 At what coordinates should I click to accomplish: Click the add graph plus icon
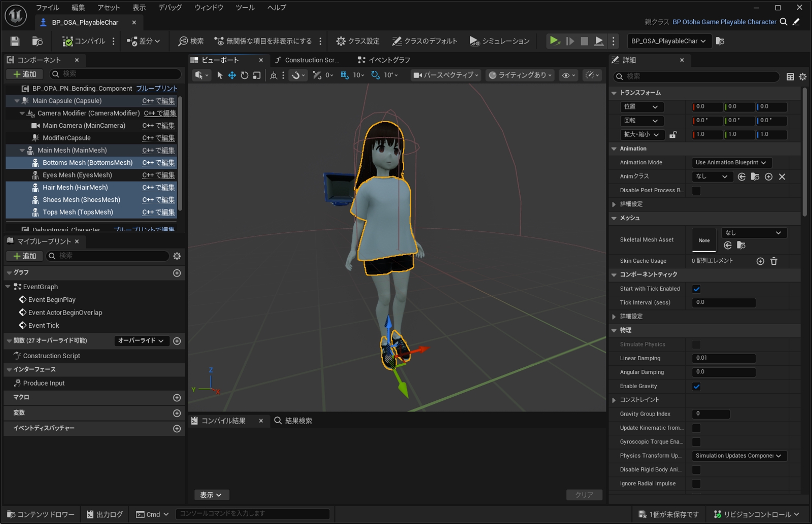pos(177,273)
